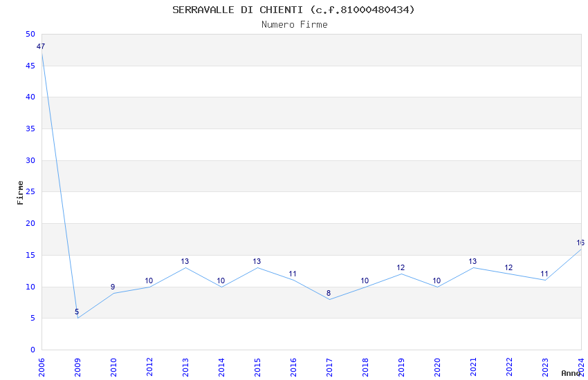Click the data value 13 above 2021
This screenshot has width=588, height=380.
[473, 261]
